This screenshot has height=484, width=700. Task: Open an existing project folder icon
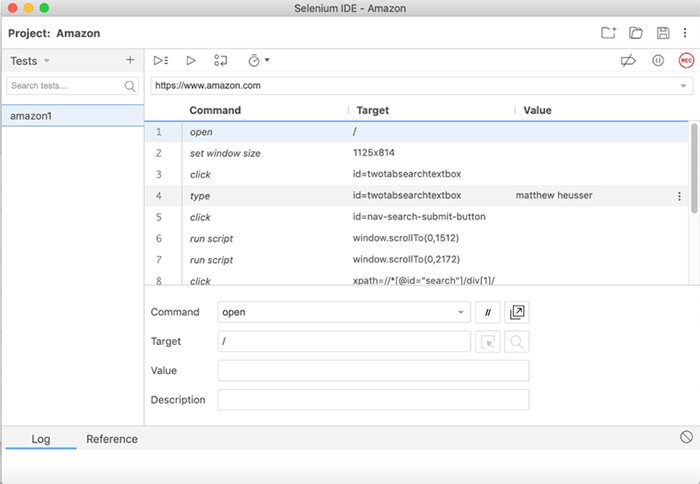tap(636, 33)
